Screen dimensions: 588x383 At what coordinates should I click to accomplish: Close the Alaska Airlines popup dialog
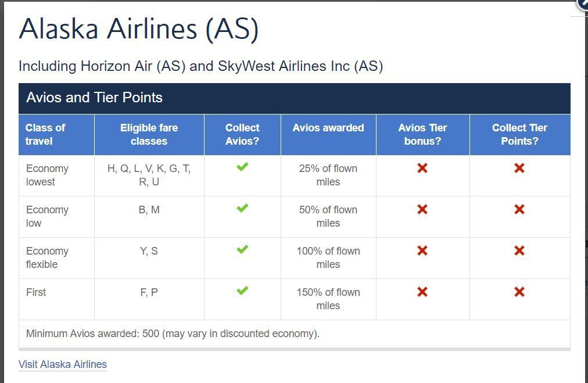(584, 3)
